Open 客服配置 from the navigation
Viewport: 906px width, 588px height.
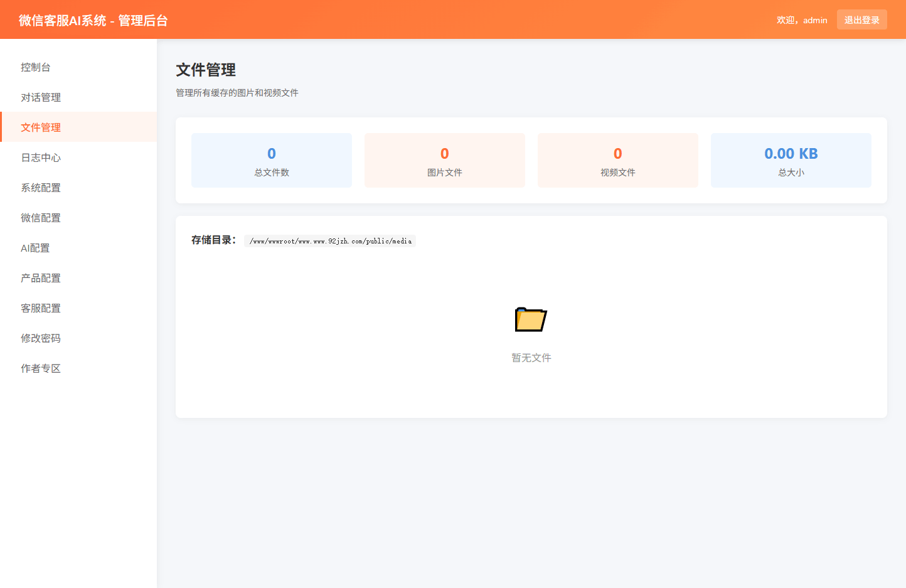[40, 308]
